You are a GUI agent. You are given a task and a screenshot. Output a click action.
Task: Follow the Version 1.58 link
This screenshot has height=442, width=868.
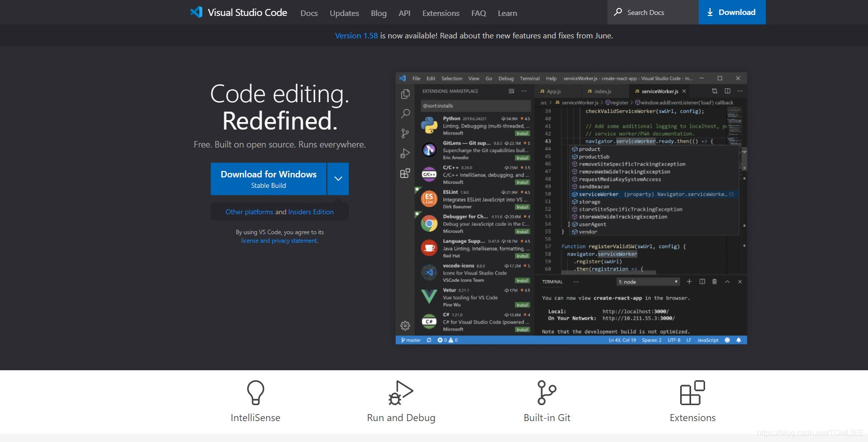[356, 36]
